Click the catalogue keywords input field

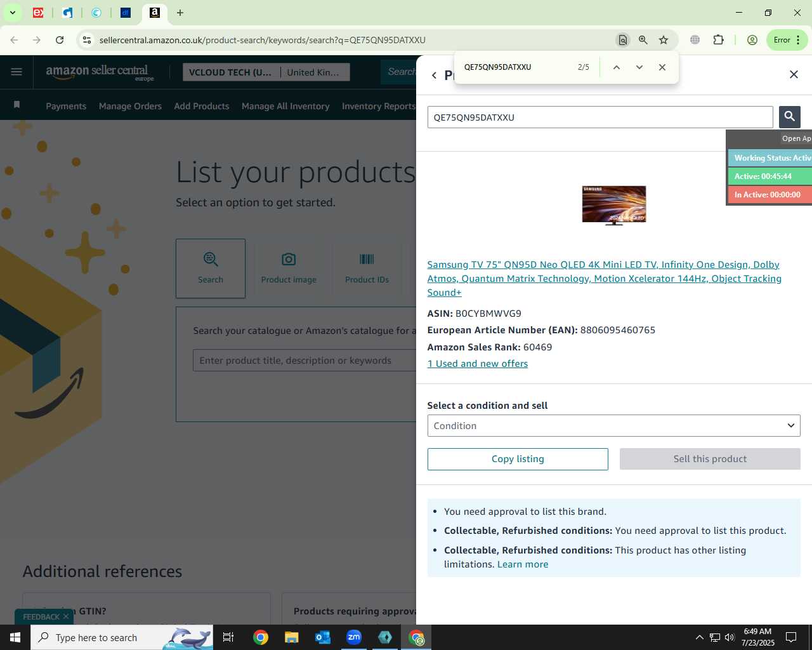[x=304, y=361]
